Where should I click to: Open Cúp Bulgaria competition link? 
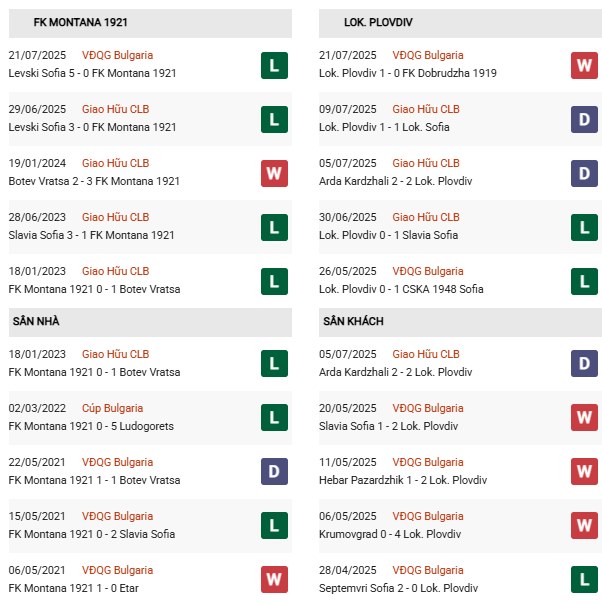(x=112, y=408)
